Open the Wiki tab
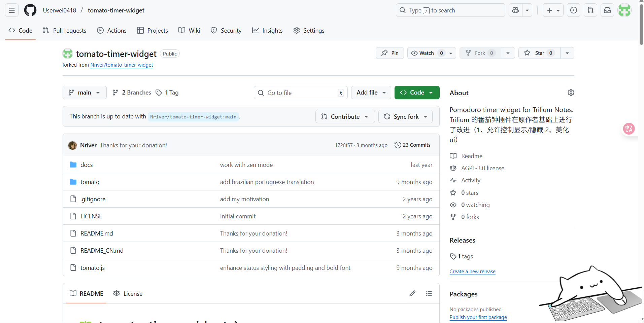This screenshot has width=644, height=323. (189, 31)
